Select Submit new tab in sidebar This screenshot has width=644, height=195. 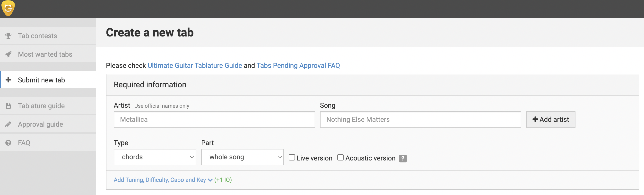click(48, 80)
